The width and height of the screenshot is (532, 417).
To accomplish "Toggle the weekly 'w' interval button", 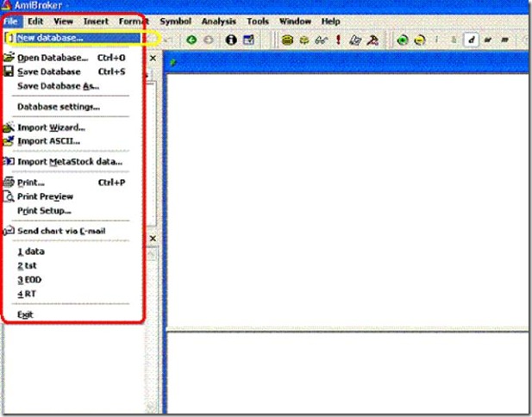I will coord(488,40).
